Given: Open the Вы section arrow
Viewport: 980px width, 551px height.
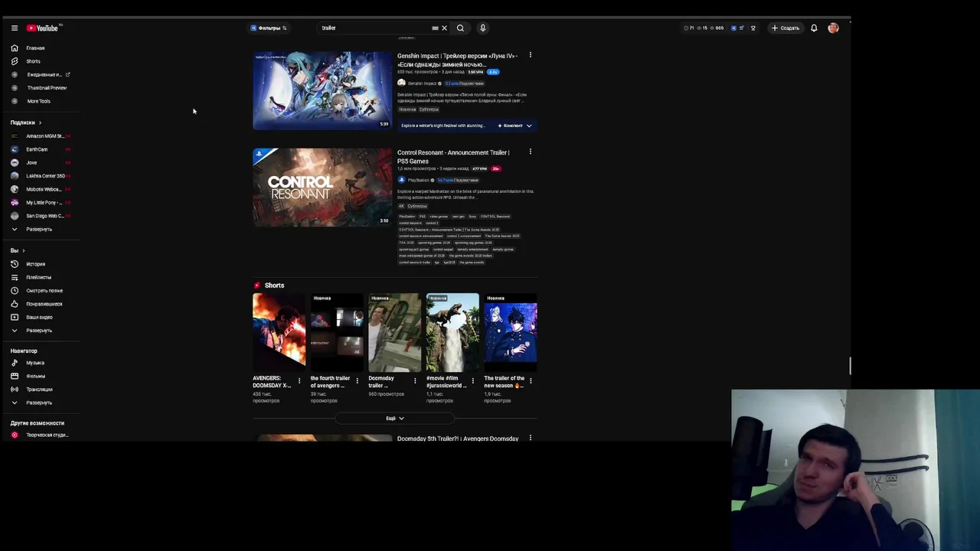Looking at the screenshot, I should [23, 251].
